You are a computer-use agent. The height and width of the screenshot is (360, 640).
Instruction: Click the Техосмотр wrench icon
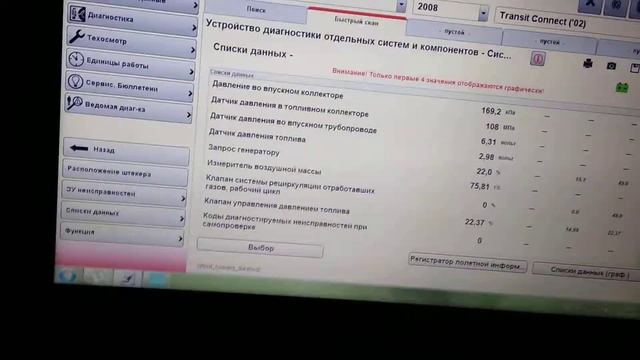77,37
